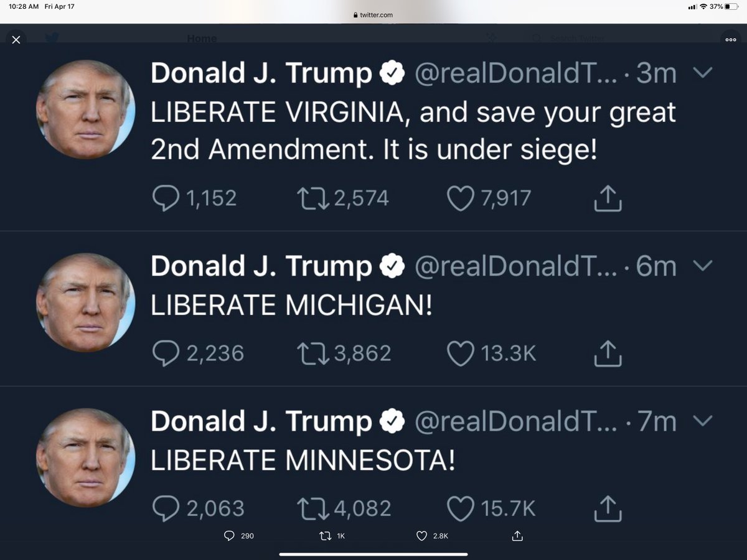Open profile picture on LIBERATE MICHIGAN tweet
Image resolution: width=747 pixels, height=560 pixels.
pos(86,303)
